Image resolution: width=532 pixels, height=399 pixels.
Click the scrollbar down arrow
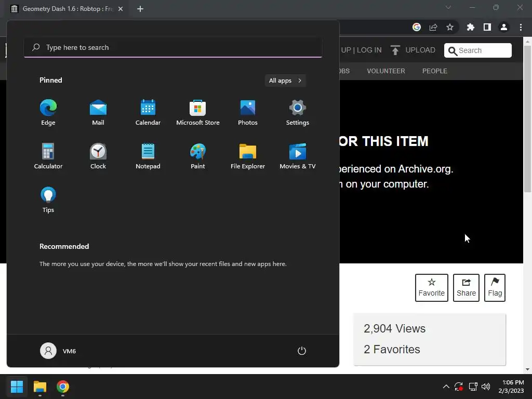coord(528,369)
